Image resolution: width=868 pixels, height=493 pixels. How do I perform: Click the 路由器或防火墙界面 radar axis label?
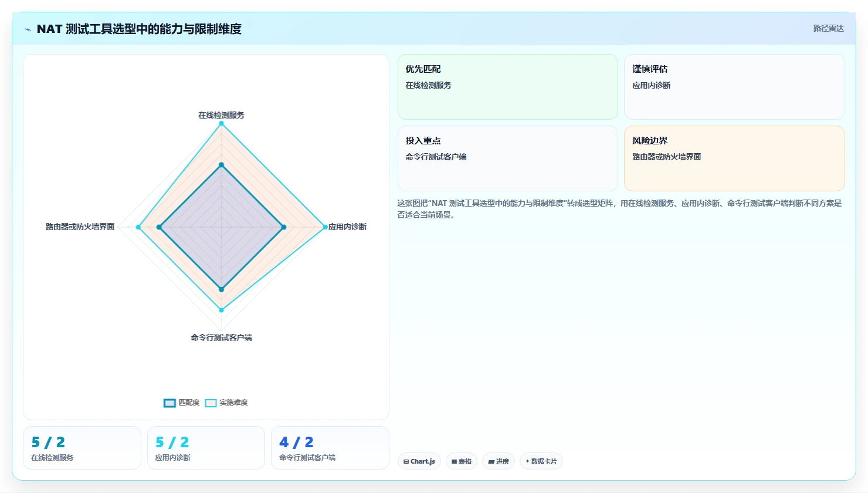(80, 227)
